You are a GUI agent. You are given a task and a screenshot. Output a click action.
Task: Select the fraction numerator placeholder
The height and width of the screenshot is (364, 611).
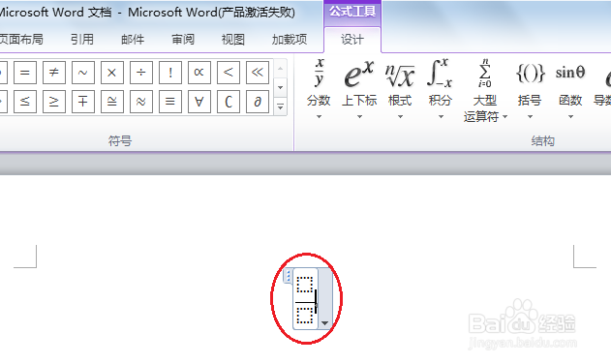coord(305,285)
